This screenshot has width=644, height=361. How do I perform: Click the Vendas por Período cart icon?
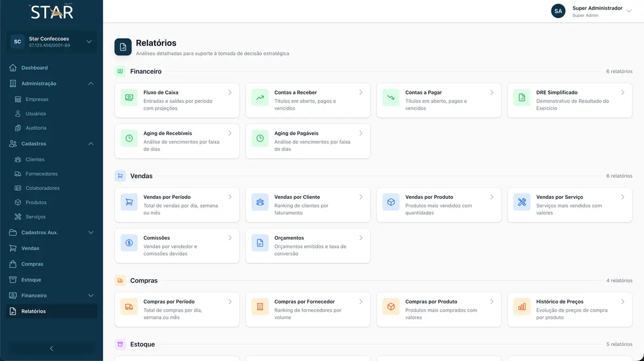coord(129,202)
